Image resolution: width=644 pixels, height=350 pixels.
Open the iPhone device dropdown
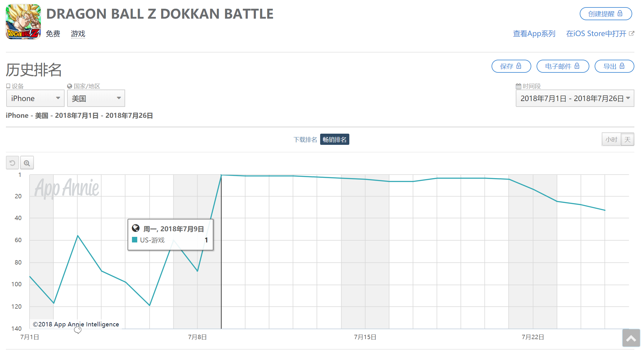(x=35, y=99)
